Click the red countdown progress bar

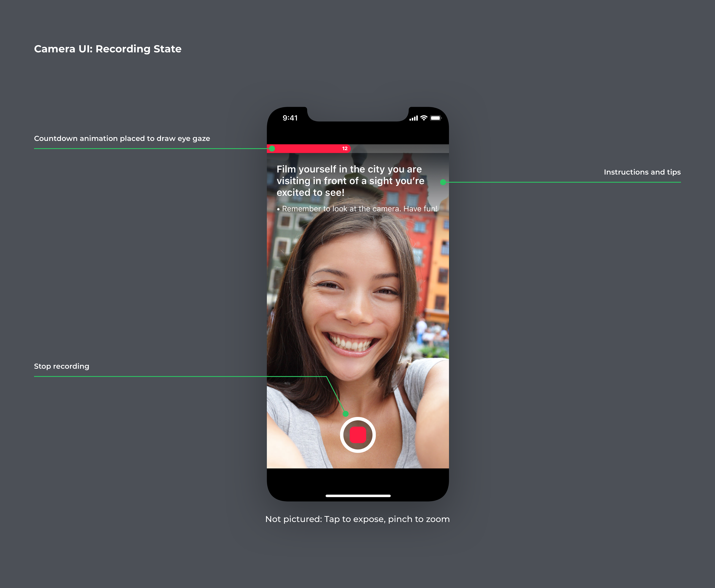pyautogui.click(x=308, y=149)
